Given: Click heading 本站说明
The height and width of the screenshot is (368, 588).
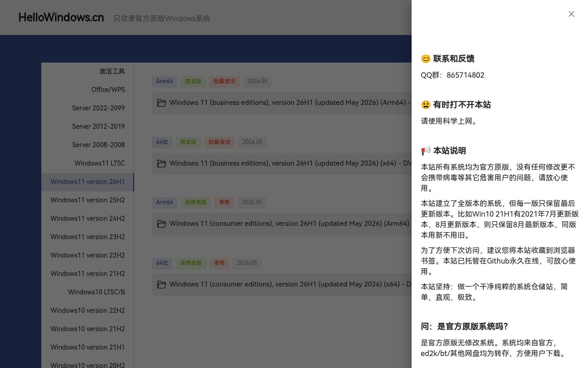Looking at the screenshot, I should pyautogui.click(x=450, y=151).
